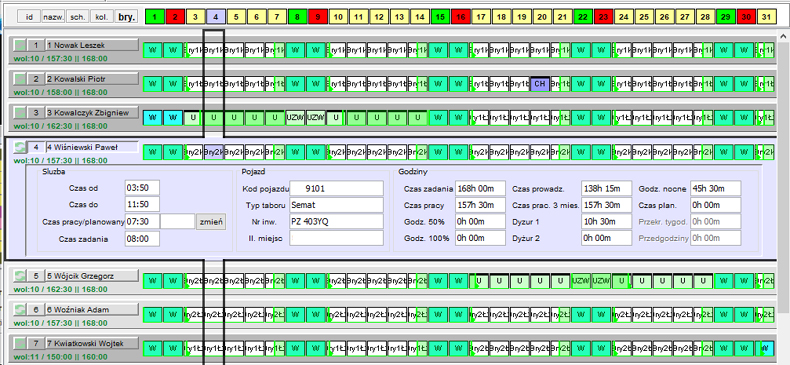Click the Czas pracy/planowany 07:30 field

[142, 221]
